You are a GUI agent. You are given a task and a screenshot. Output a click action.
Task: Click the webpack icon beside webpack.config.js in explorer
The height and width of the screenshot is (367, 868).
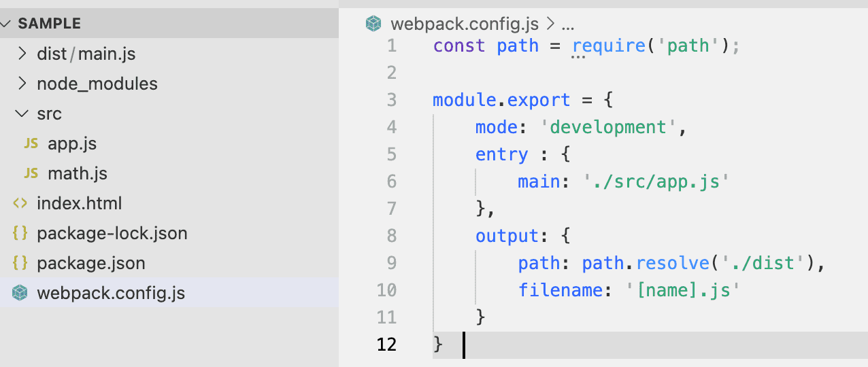(x=20, y=294)
